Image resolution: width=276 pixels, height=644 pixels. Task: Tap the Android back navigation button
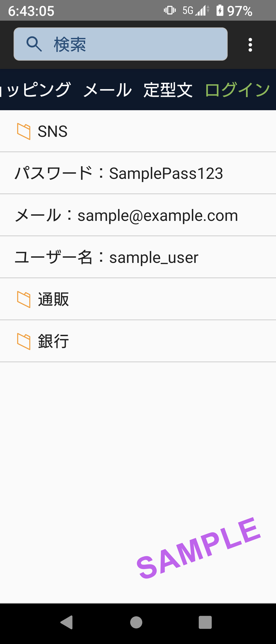[67, 622]
